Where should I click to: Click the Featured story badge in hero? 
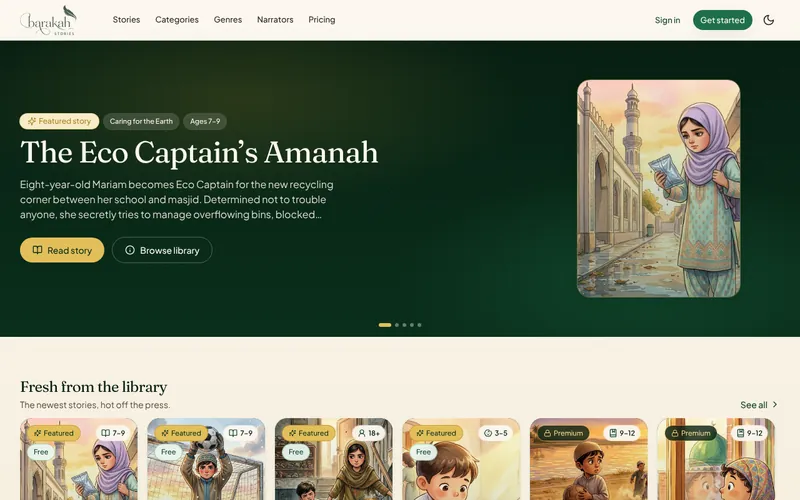59,121
